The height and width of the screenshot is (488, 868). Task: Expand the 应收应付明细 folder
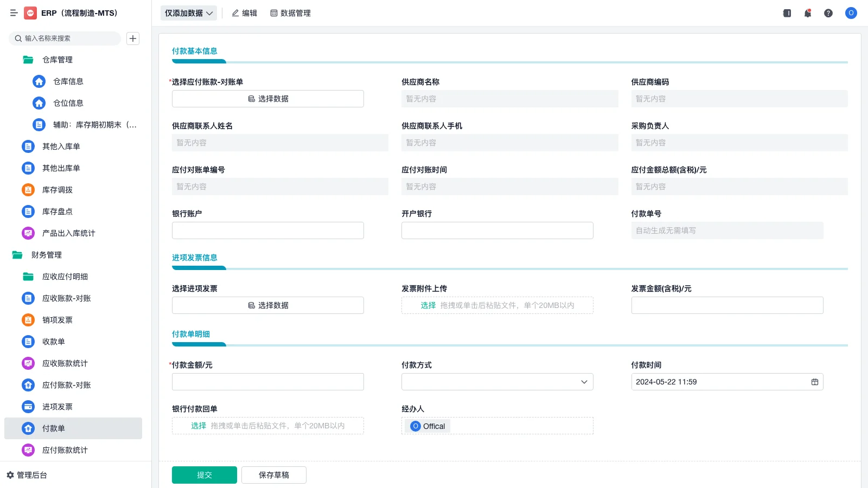pyautogui.click(x=28, y=277)
